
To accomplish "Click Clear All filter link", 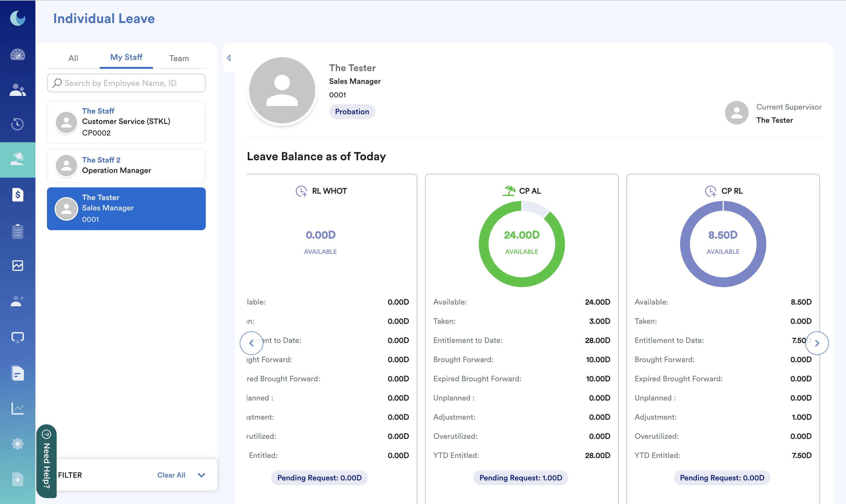I will [171, 475].
